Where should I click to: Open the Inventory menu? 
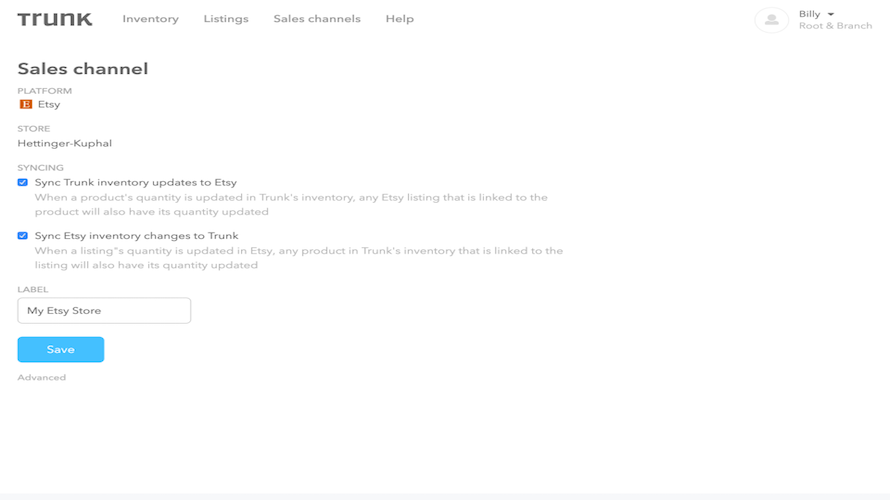point(150,19)
